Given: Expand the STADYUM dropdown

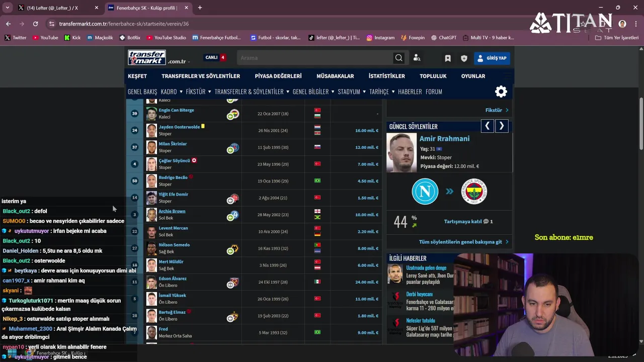Looking at the screenshot, I should [x=352, y=92].
